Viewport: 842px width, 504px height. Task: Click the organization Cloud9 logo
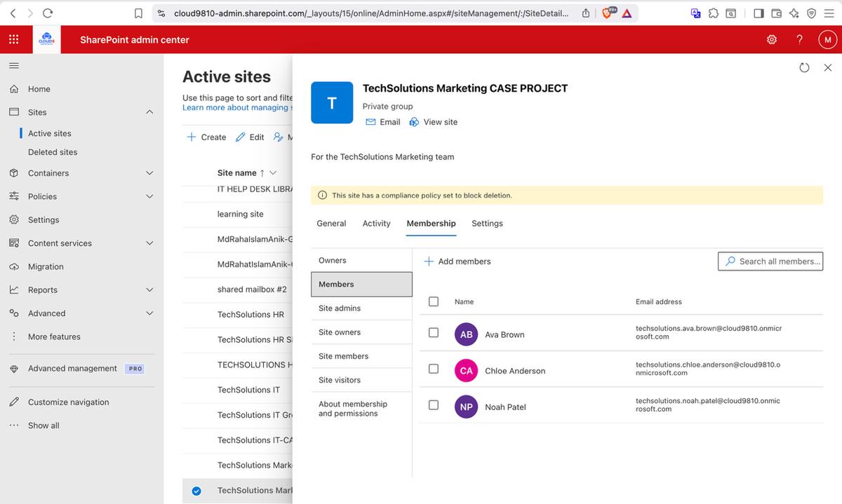(x=48, y=40)
